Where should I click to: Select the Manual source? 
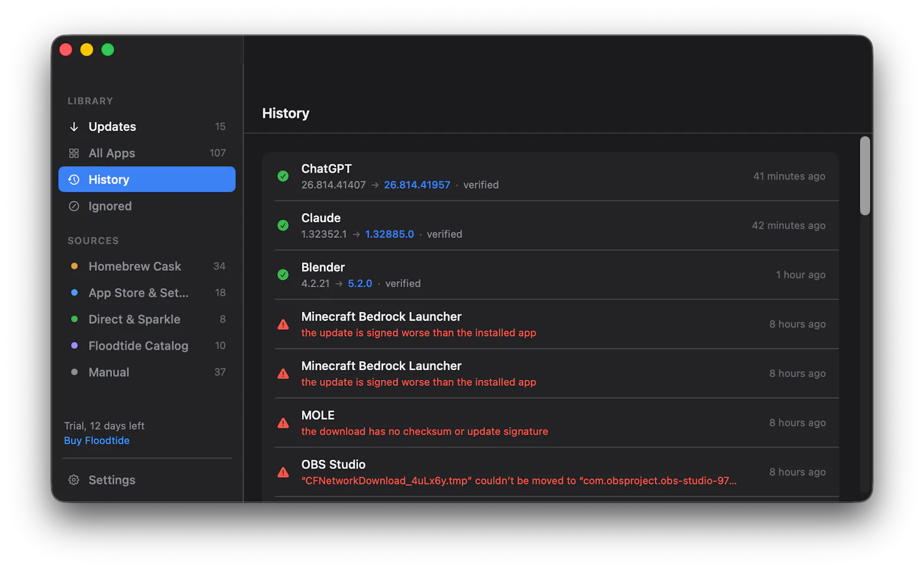pyautogui.click(x=147, y=372)
